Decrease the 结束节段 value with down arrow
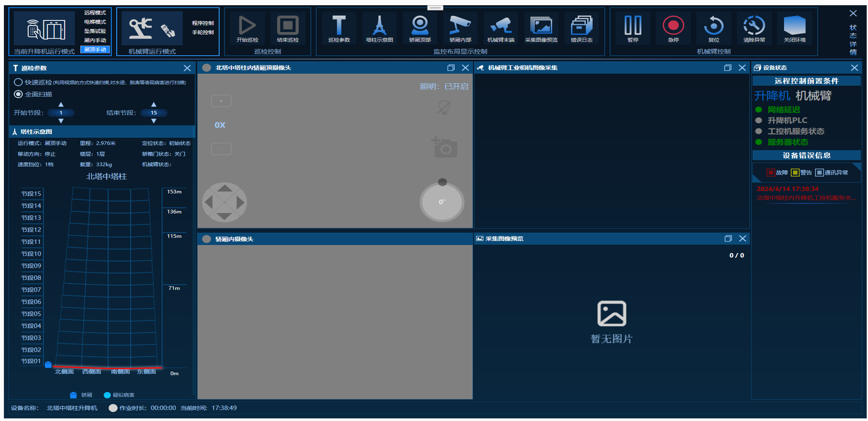Image resolution: width=868 pixels, height=421 pixels. pyautogui.click(x=153, y=121)
